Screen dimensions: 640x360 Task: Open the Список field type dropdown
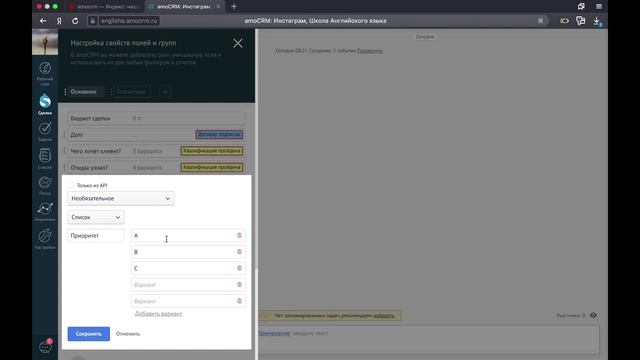[x=96, y=217]
